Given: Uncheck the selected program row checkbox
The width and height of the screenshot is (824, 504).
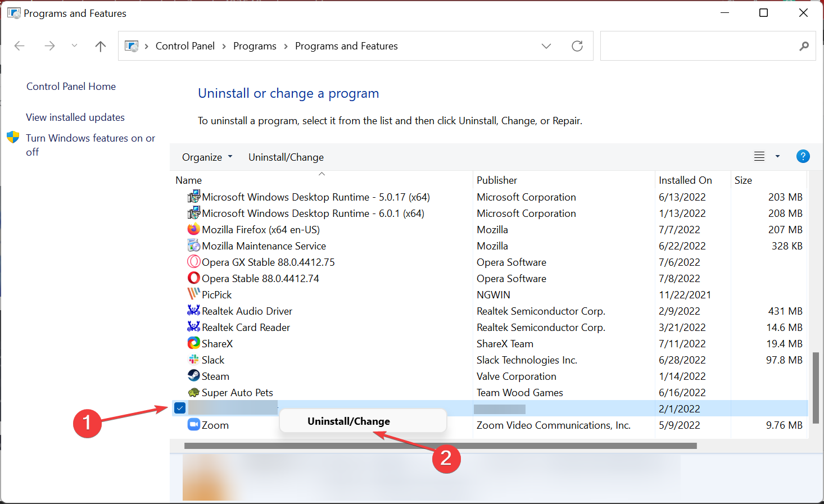Looking at the screenshot, I should 180,408.
